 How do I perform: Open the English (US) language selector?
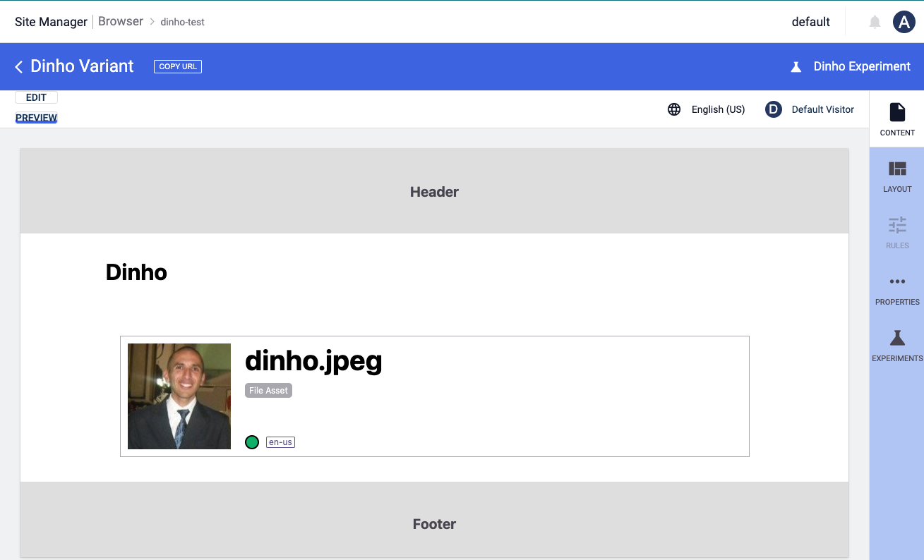click(x=718, y=109)
